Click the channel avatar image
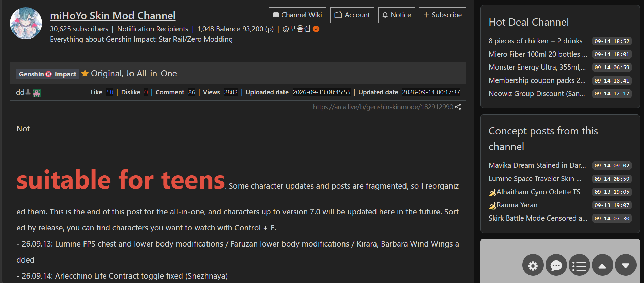Screen dimensions: 644x283 tap(26, 23)
